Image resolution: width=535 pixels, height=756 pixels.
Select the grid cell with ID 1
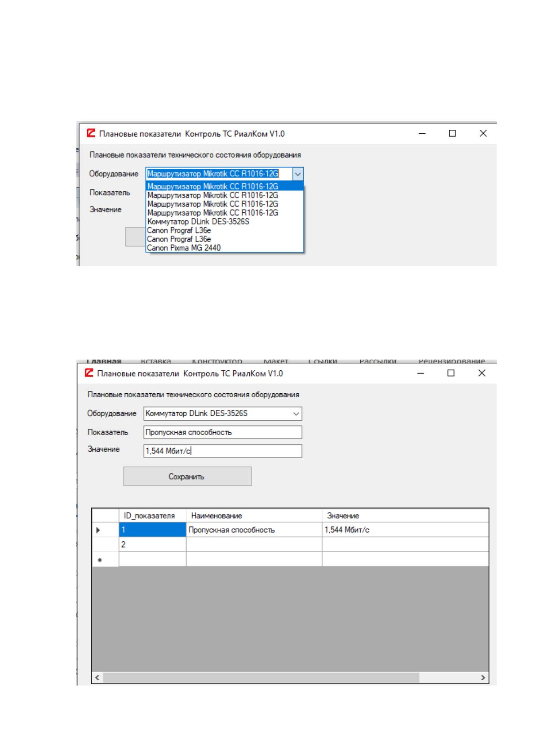pyautogui.click(x=152, y=530)
